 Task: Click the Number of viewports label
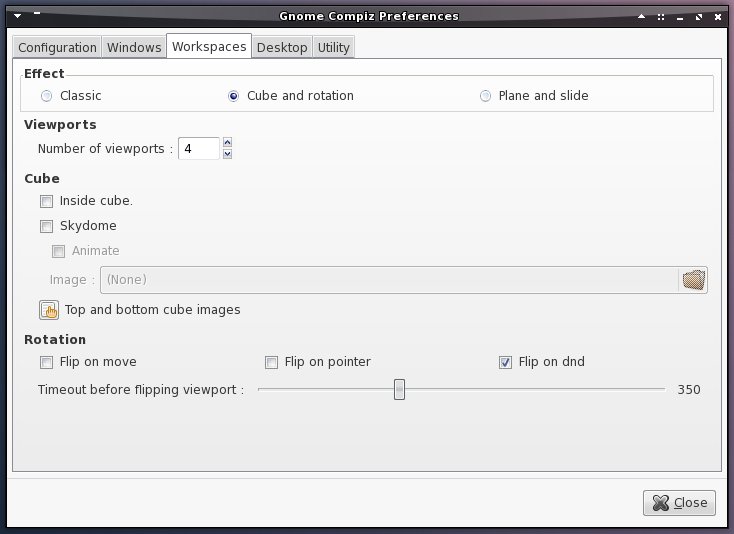coord(105,149)
